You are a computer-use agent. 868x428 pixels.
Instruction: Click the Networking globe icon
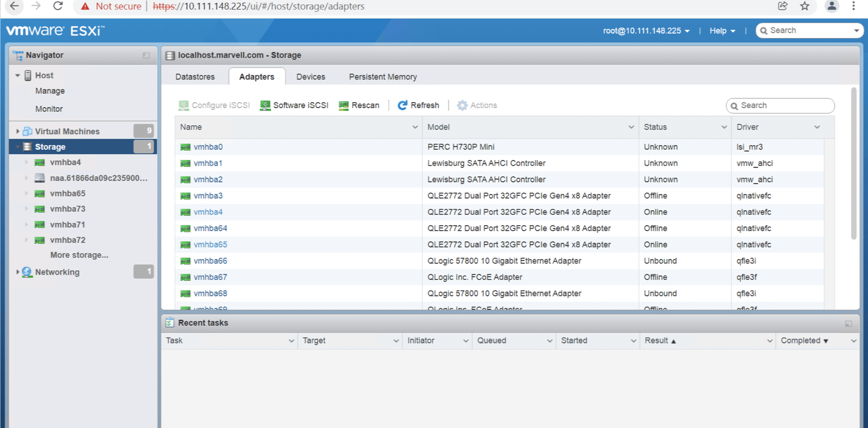point(27,272)
